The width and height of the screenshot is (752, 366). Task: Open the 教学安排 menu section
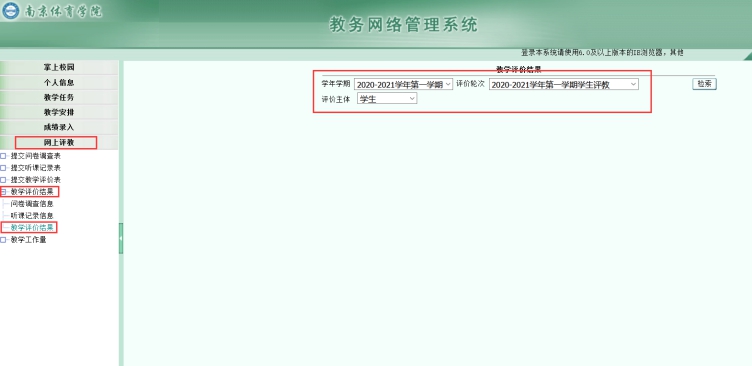(59, 112)
